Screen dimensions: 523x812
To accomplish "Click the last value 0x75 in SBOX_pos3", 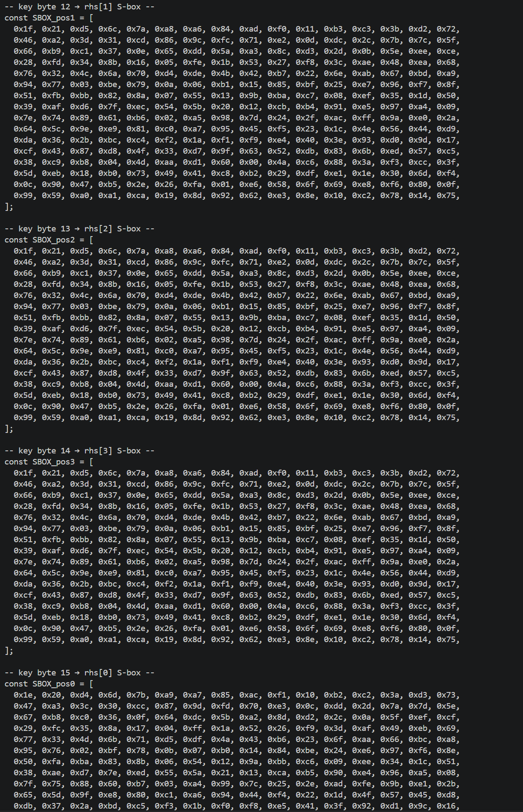I will pyautogui.click(x=446, y=640).
